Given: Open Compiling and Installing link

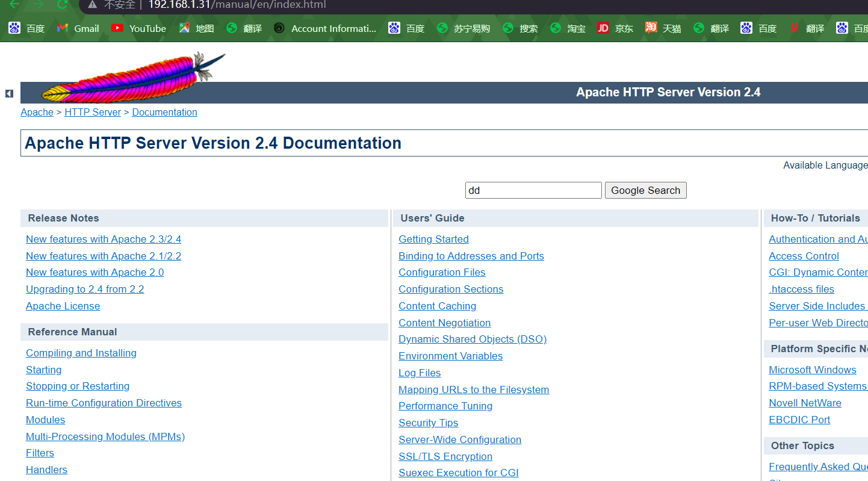Looking at the screenshot, I should point(81,353).
